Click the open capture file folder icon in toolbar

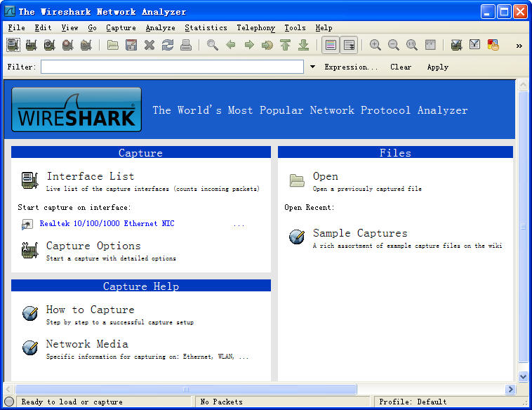tap(113, 46)
